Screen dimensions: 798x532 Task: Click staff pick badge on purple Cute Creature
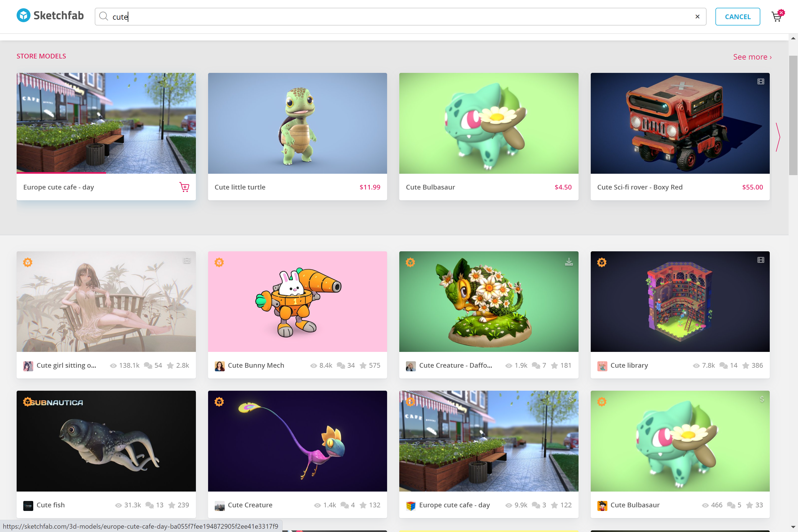coord(219,402)
